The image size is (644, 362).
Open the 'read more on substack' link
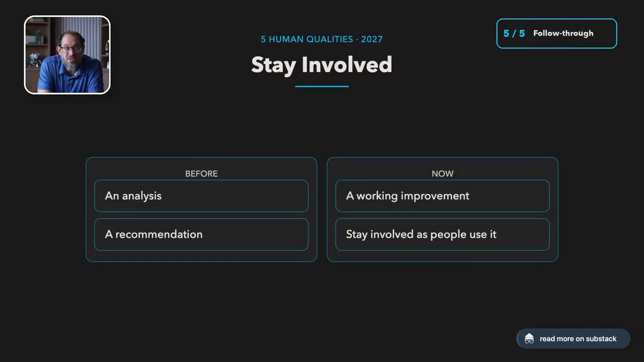click(574, 339)
